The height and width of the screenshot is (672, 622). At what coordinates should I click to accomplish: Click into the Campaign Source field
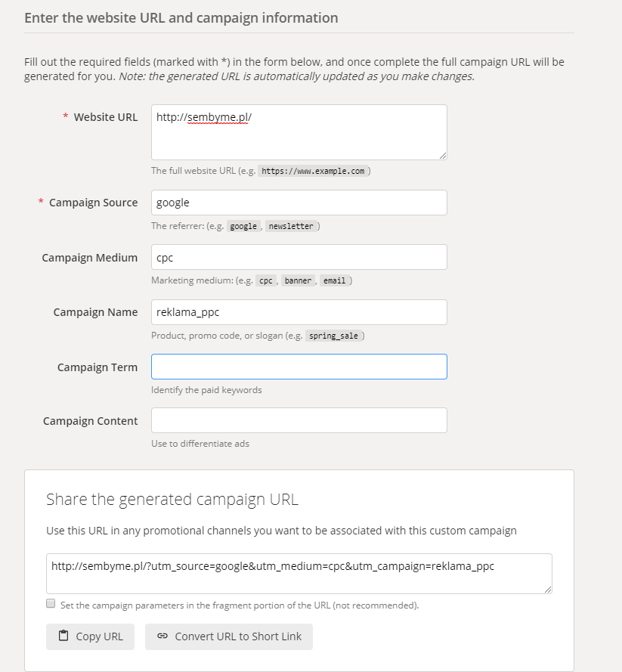tap(299, 203)
